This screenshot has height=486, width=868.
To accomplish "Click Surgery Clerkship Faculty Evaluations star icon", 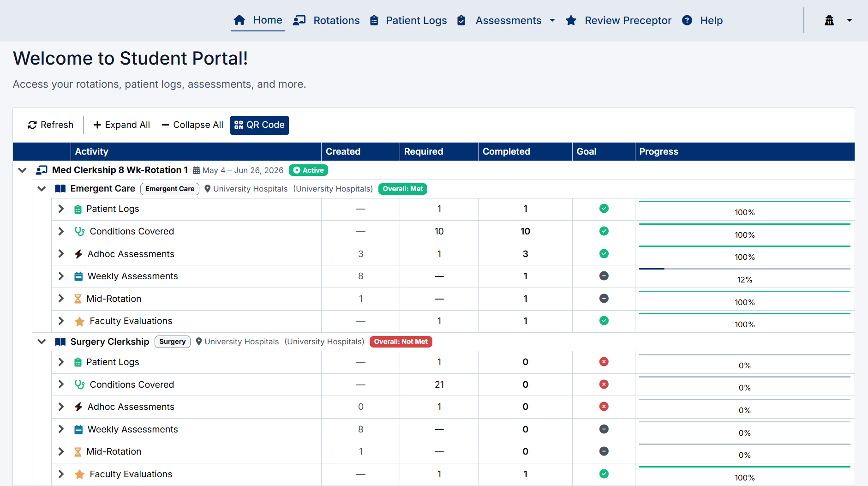I will (x=79, y=474).
